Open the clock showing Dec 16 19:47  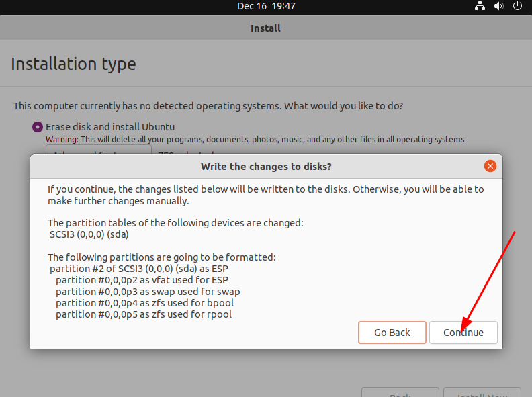(266, 6)
